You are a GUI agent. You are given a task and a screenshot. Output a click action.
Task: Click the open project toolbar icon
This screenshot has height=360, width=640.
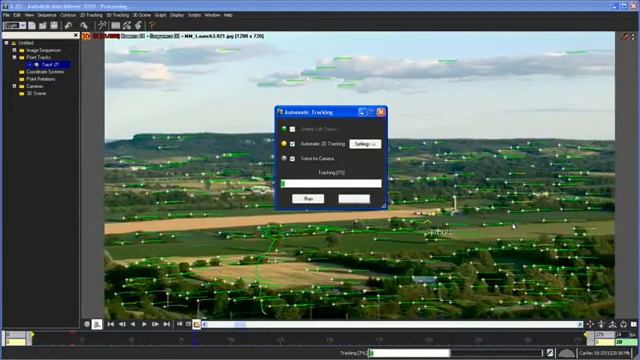point(42,25)
